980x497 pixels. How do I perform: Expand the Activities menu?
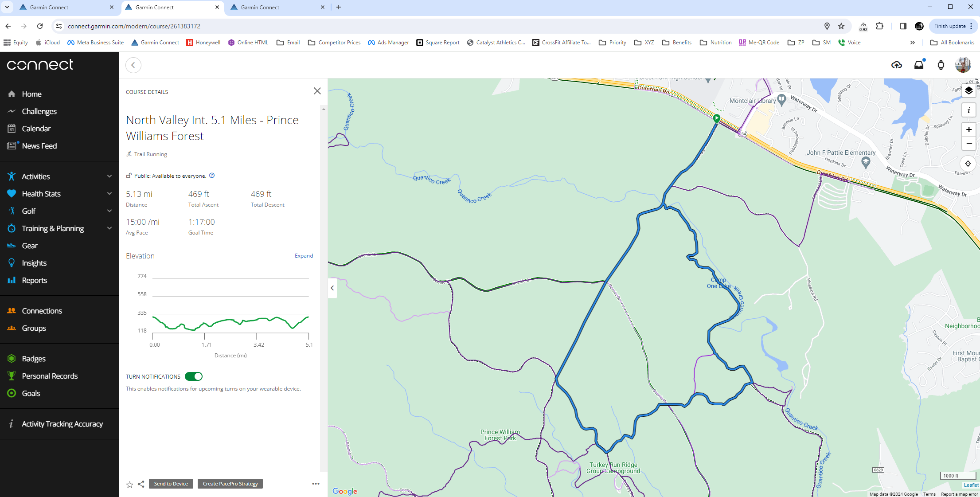[109, 176]
